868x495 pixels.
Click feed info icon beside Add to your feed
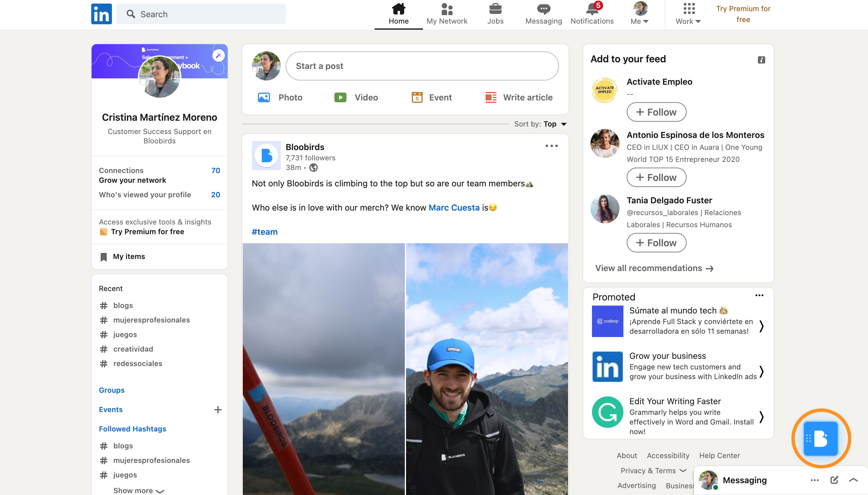761,60
